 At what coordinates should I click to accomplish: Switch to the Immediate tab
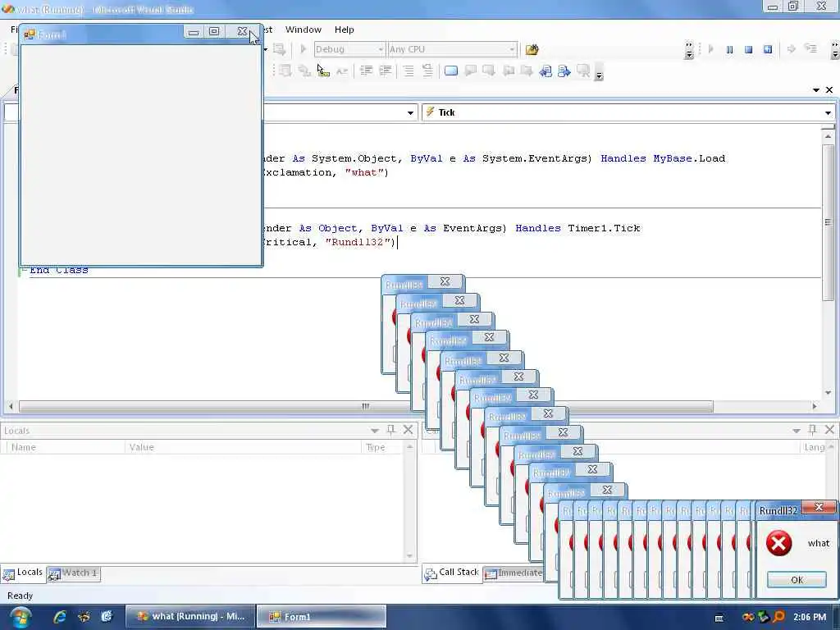point(514,573)
